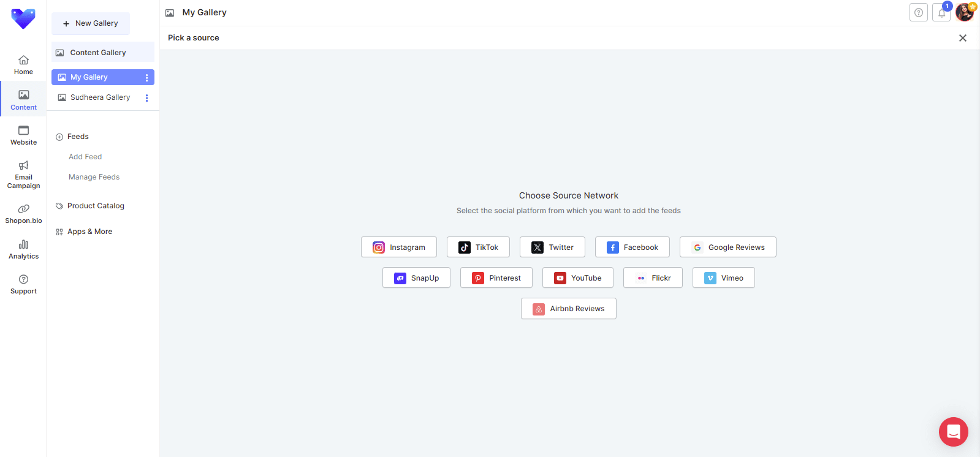Viewport: 980px width, 457px height.
Task: Go to Website section
Action: (x=23, y=135)
